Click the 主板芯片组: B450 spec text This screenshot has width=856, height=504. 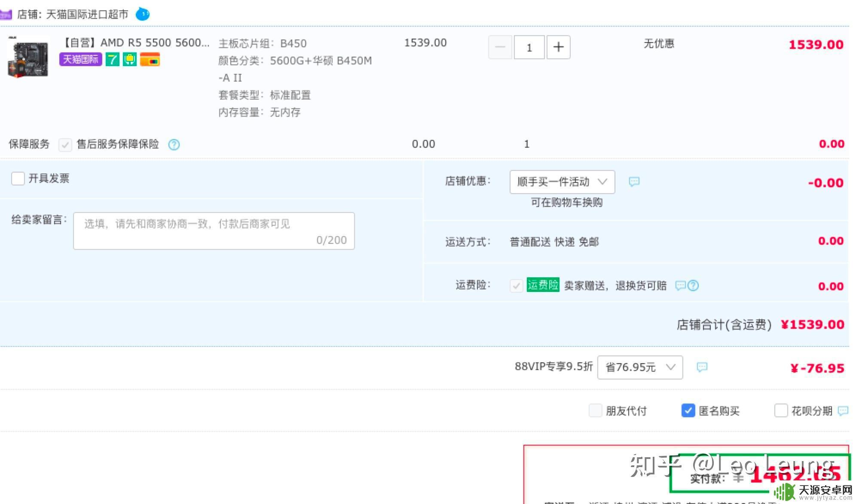pyautogui.click(x=263, y=43)
